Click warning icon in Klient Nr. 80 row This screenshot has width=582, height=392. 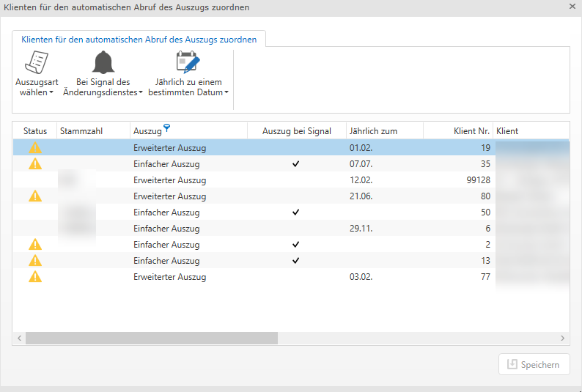coord(35,196)
